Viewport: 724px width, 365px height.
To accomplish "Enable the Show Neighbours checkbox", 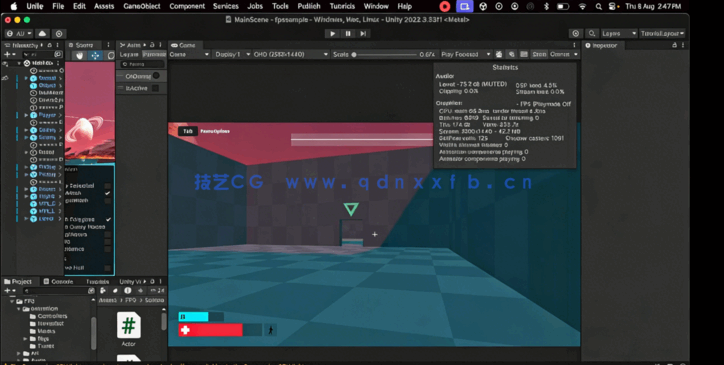I will 108,235.
